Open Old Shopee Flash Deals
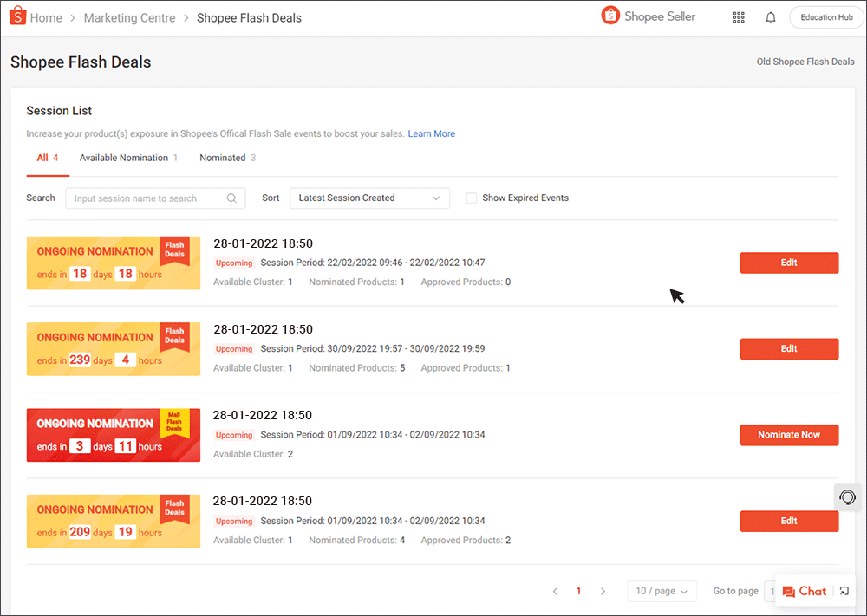Image resolution: width=867 pixels, height=616 pixels. click(805, 62)
